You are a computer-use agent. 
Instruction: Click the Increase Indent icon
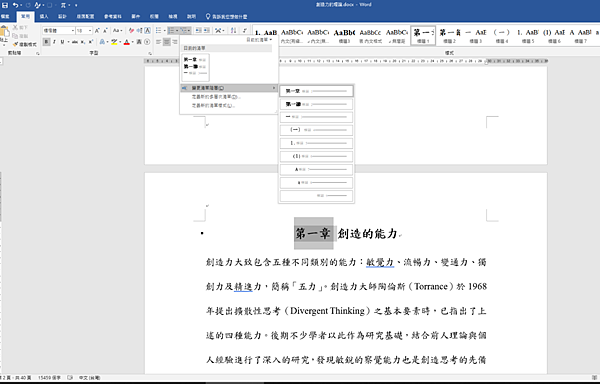[206, 31]
